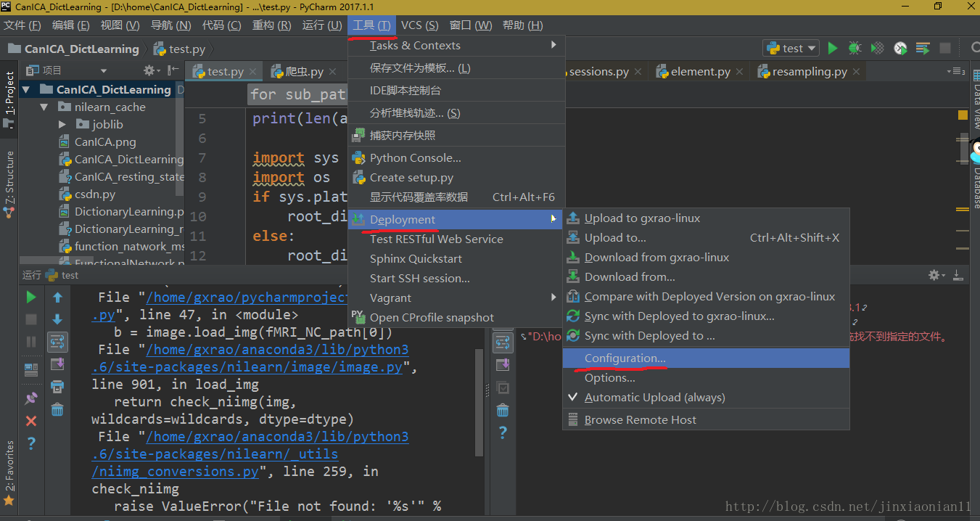
Task: Select Download from... entry
Action: click(706, 276)
